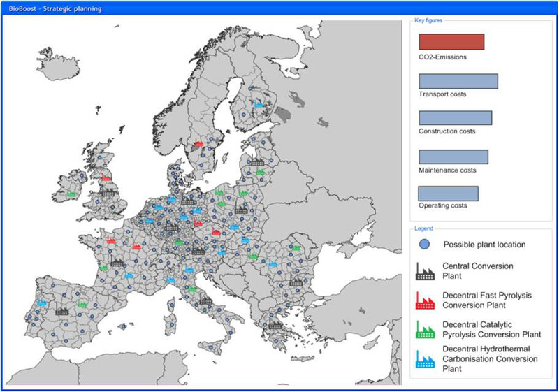Select the blue hydrothermal plant in Portugal
Viewport: 559px width, 392px height.
pyautogui.click(x=42, y=303)
